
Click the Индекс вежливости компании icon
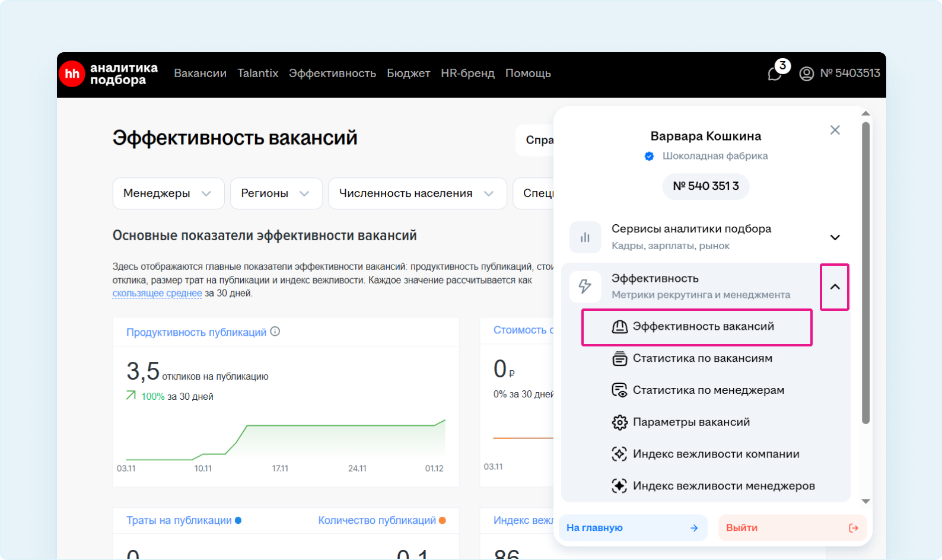(619, 454)
